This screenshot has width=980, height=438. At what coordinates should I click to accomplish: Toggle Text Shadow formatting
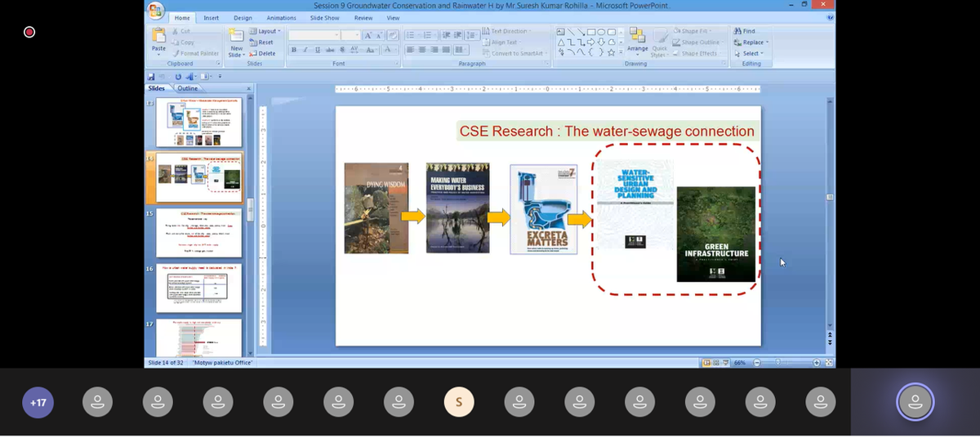(342, 50)
